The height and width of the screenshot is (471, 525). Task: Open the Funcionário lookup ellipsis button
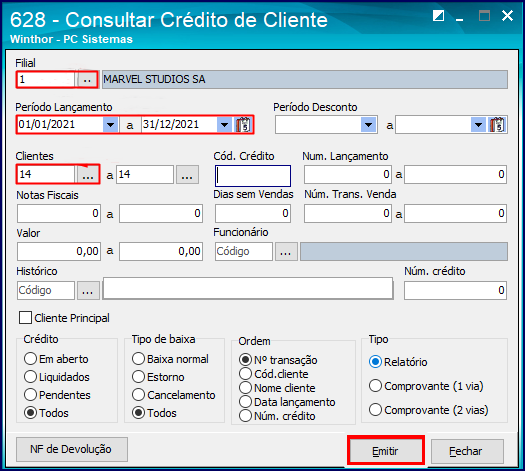(286, 251)
